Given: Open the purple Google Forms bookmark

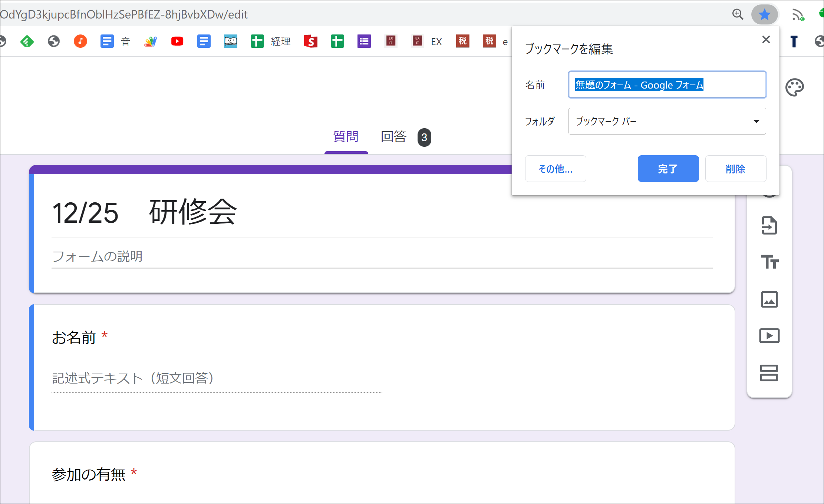Looking at the screenshot, I should point(364,41).
